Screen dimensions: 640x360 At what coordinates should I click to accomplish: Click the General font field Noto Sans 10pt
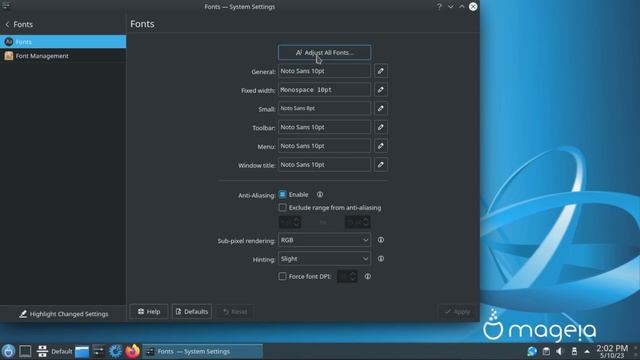(x=324, y=71)
